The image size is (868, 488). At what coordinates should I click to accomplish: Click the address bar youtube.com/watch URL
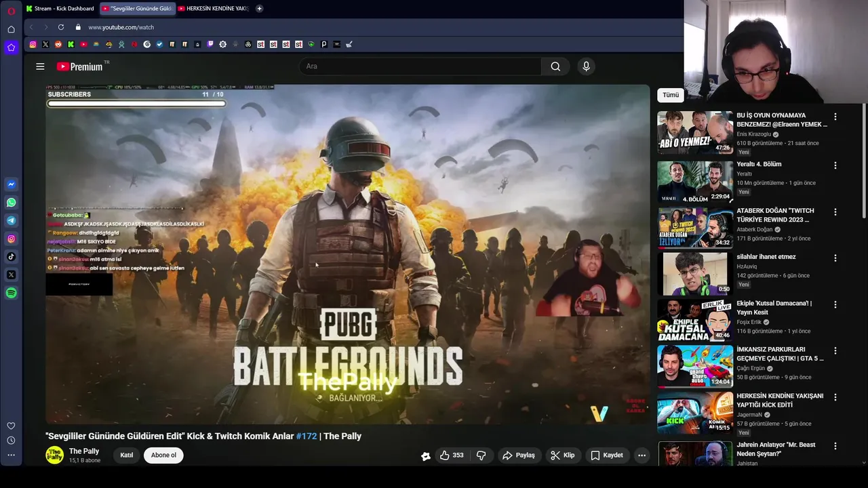click(x=121, y=27)
